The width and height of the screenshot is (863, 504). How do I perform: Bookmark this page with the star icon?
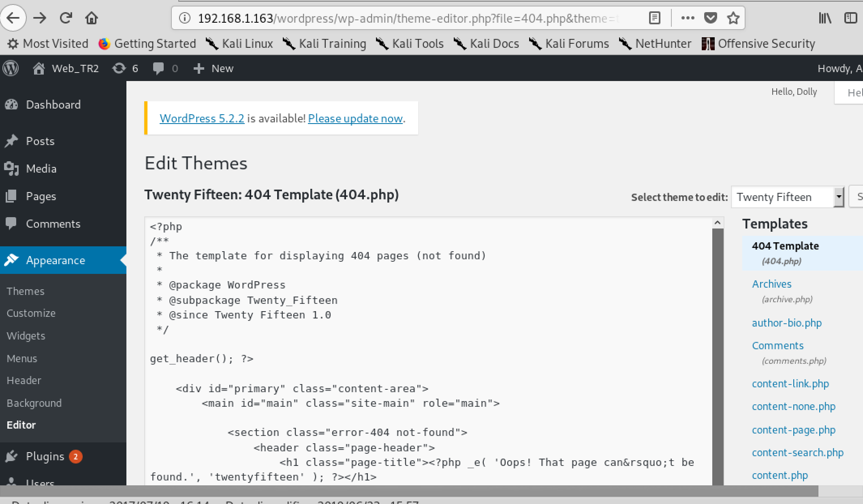(x=733, y=18)
